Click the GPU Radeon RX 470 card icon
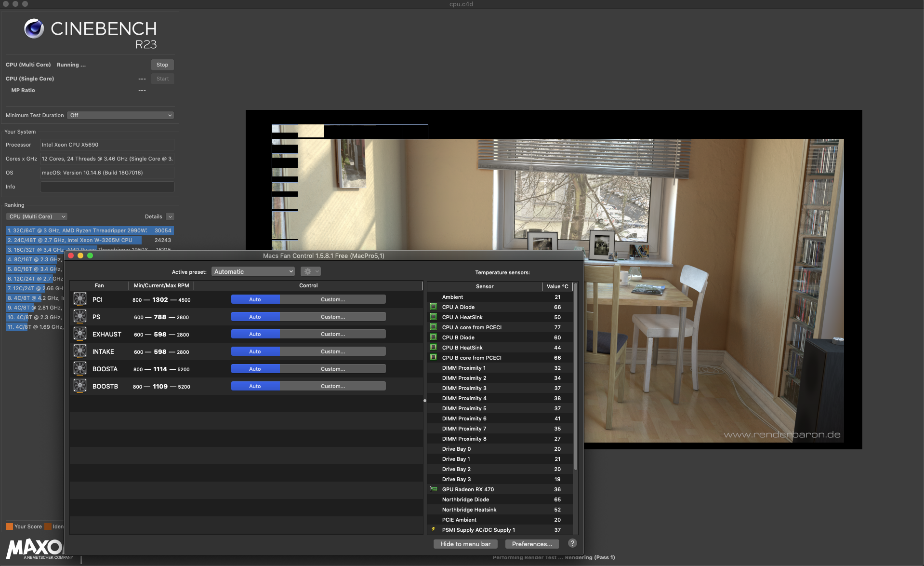 click(434, 489)
